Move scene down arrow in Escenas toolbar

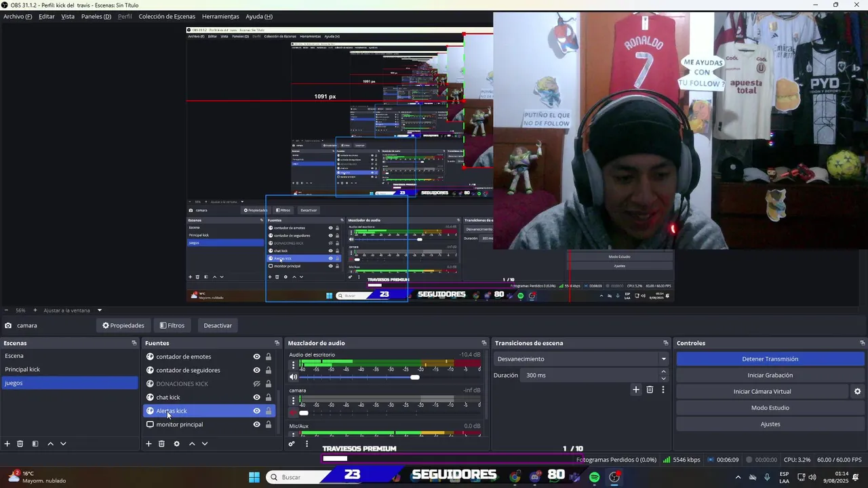pyautogui.click(x=63, y=444)
